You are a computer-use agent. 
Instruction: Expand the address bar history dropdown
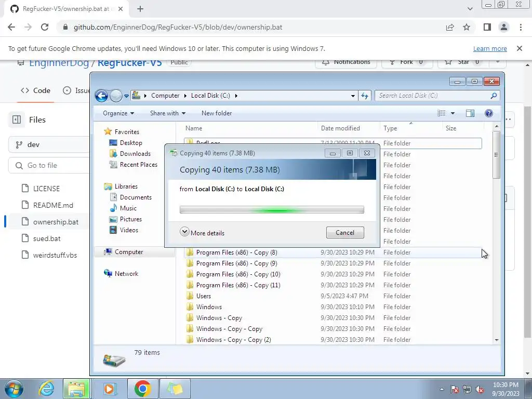(353, 96)
